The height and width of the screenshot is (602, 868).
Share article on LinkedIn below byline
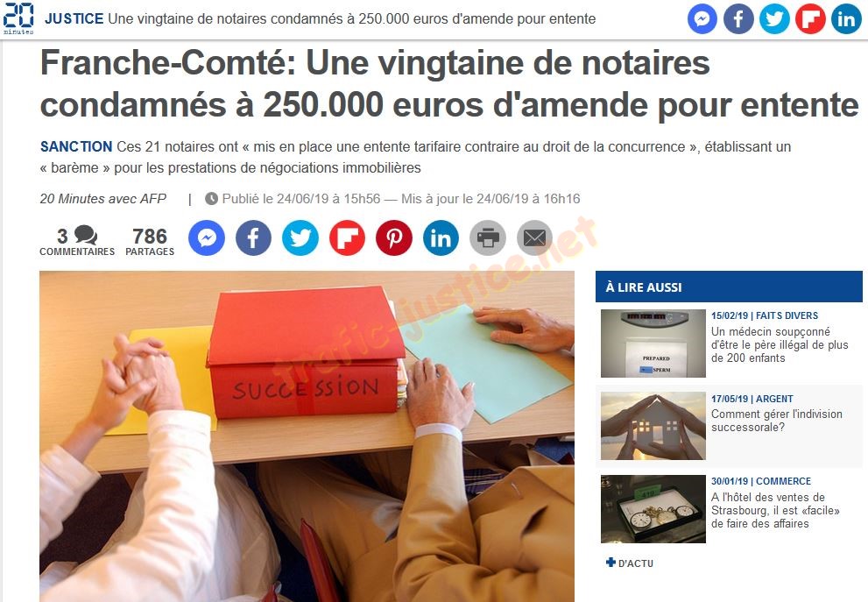(441, 238)
